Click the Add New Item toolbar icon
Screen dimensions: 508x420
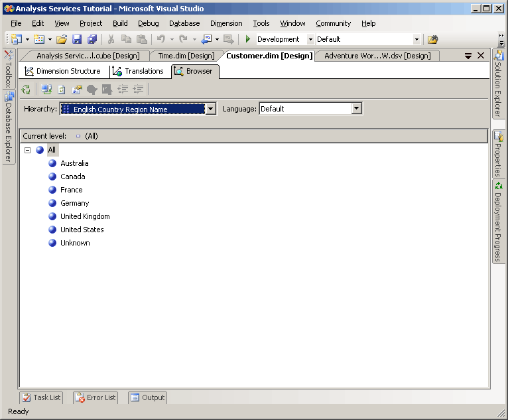pyautogui.click(x=39, y=39)
